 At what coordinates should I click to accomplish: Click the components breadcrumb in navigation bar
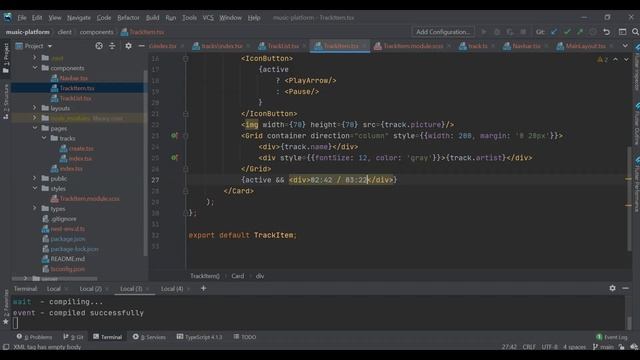[x=96, y=32]
